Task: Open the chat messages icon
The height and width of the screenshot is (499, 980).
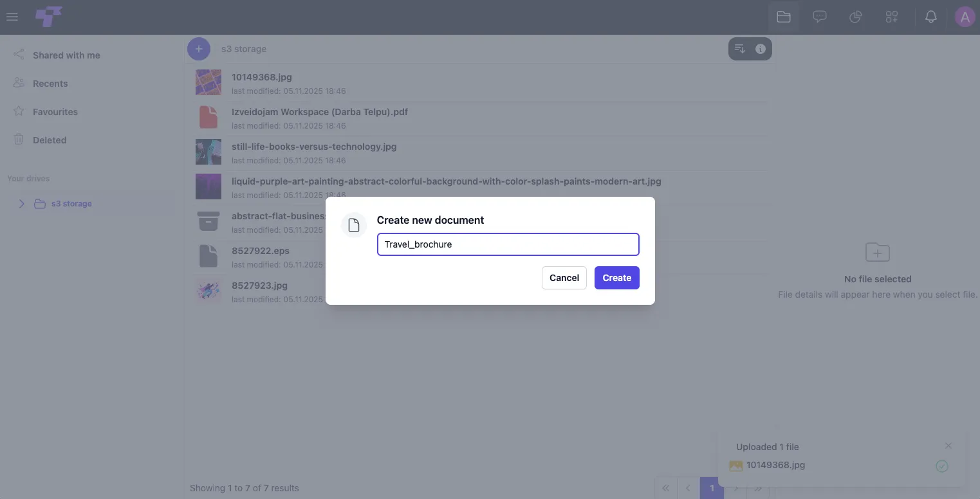Action: click(819, 17)
